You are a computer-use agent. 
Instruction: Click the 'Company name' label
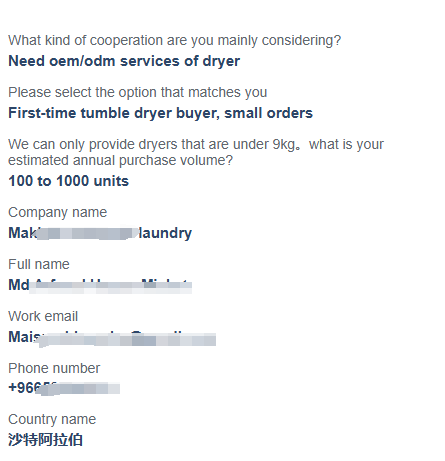pyautogui.click(x=57, y=212)
